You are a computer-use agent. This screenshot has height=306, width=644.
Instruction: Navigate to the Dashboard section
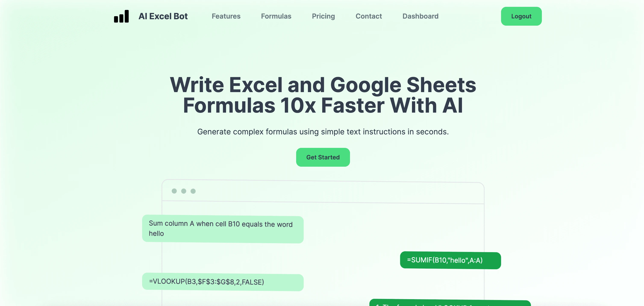pos(420,16)
